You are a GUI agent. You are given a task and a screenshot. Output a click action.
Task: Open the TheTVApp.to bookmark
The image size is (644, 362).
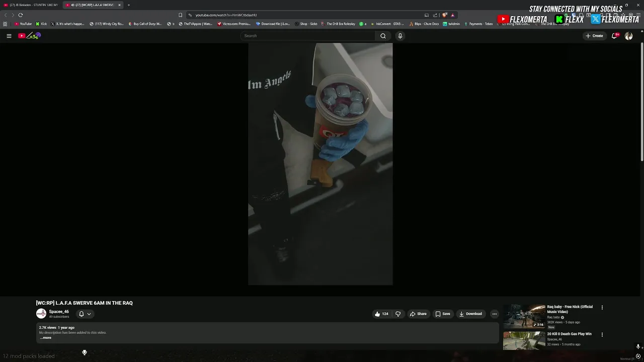pos(196,24)
